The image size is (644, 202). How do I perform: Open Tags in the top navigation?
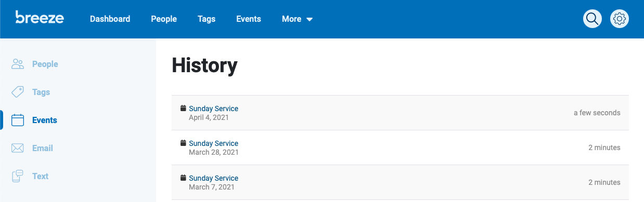[207, 19]
